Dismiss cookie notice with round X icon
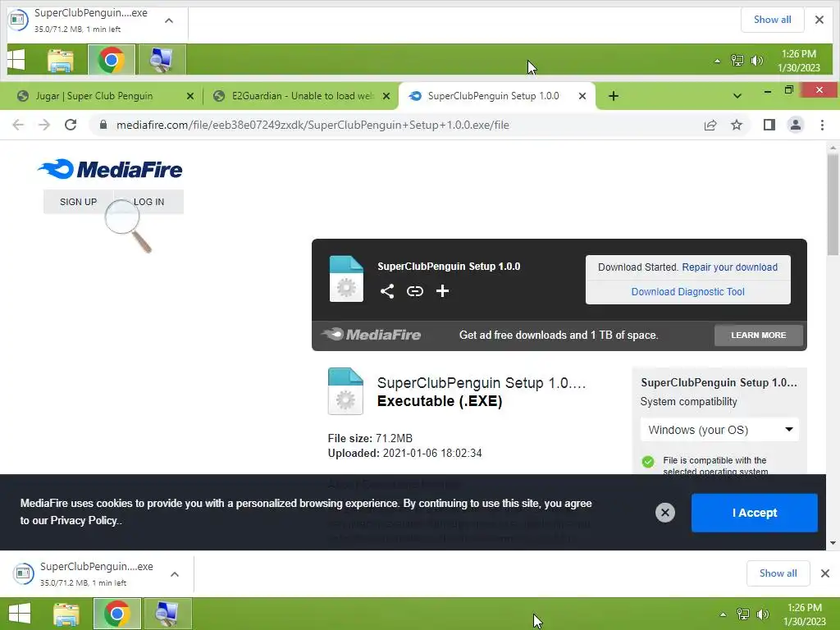This screenshot has height=630, width=840. (x=664, y=513)
